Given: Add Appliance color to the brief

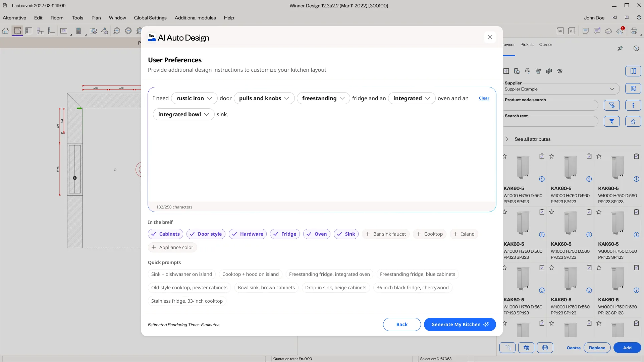Looking at the screenshot, I should click(x=172, y=247).
